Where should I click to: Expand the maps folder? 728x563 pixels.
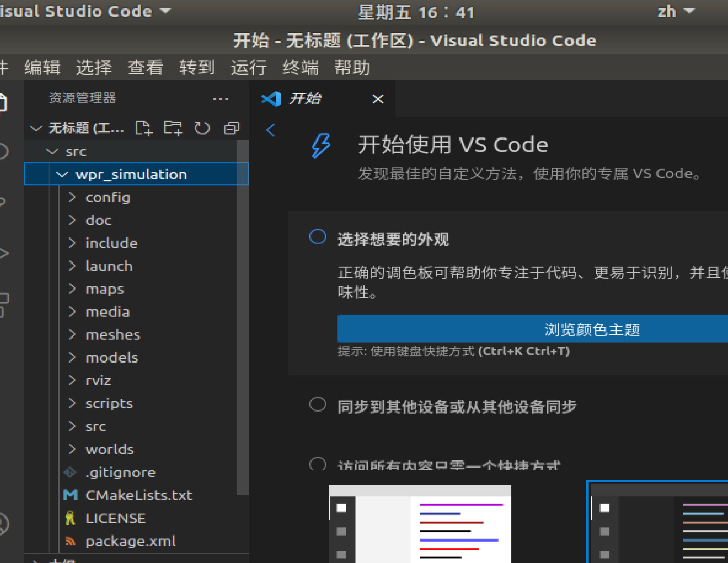72,289
